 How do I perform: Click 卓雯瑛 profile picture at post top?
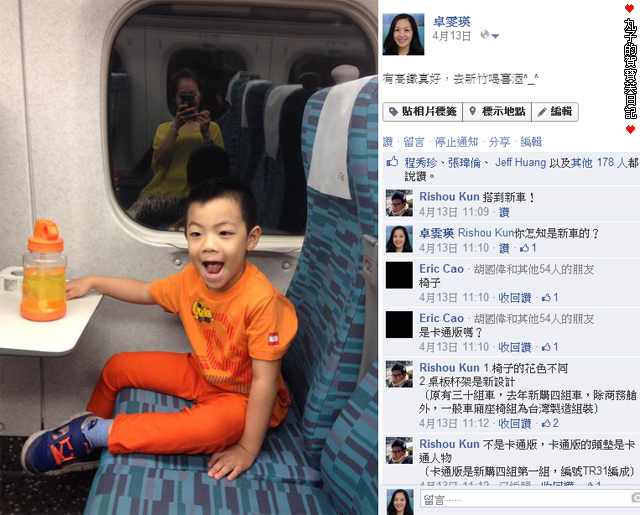pyautogui.click(x=403, y=34)
